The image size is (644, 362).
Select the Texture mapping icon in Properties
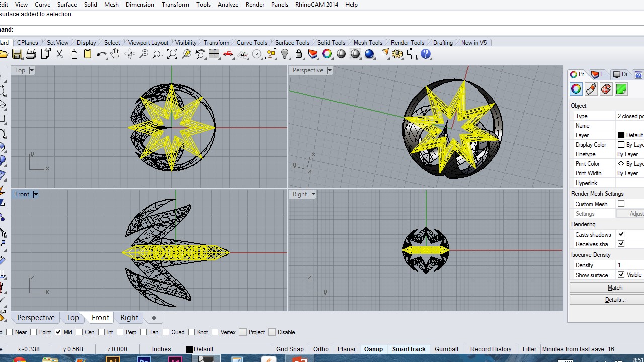(606, 89)
